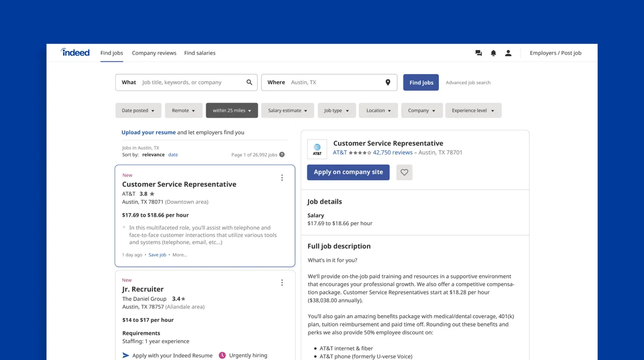Click Apply on company site button
The image size is (644, 360).
click(x=348, y=172)
